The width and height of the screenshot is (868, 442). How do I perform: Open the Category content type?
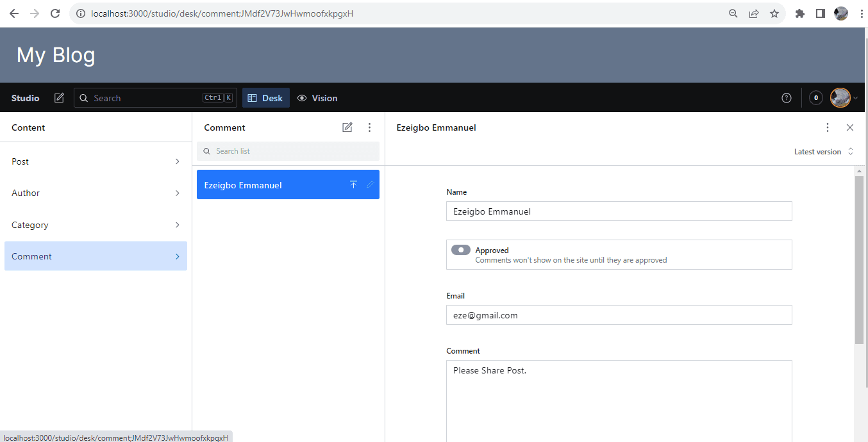96,225
